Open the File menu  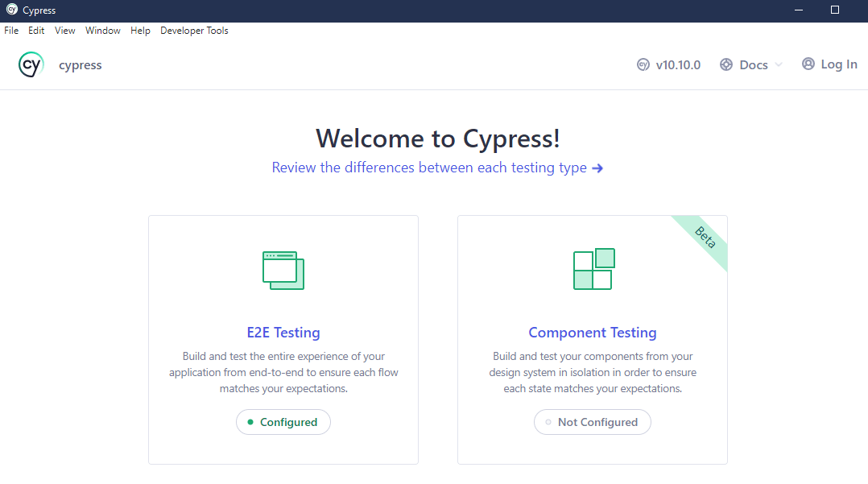(x=11, y=31)
